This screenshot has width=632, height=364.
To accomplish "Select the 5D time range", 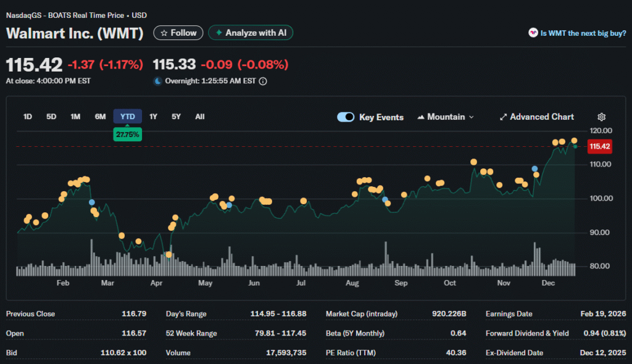I will (51, 117).
